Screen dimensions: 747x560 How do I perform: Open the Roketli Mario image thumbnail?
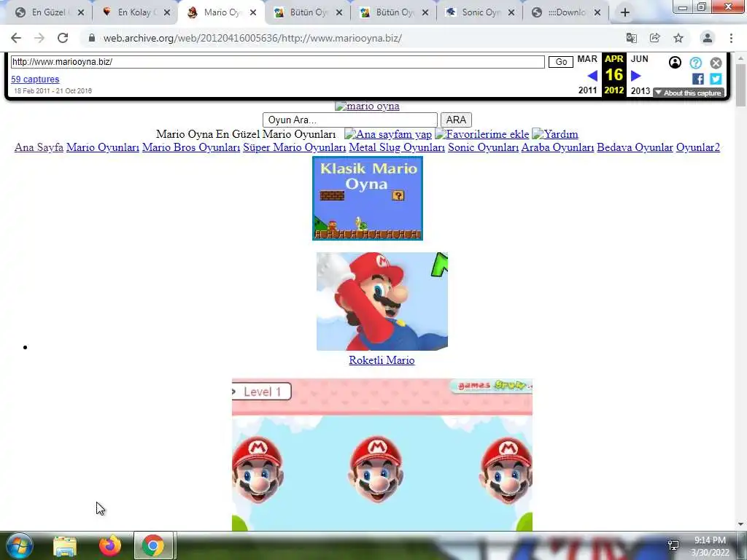[x=382, y=301]
